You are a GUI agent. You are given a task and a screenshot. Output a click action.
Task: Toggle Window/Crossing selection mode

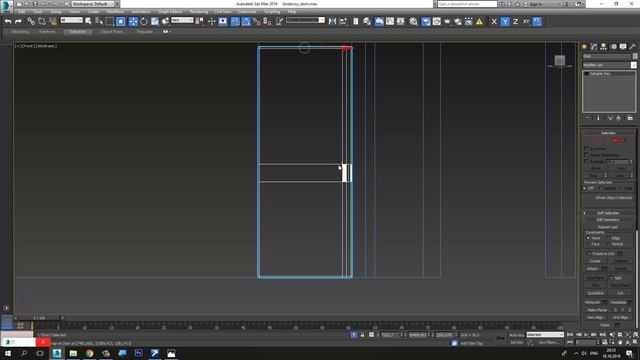[x=121, y=21]
